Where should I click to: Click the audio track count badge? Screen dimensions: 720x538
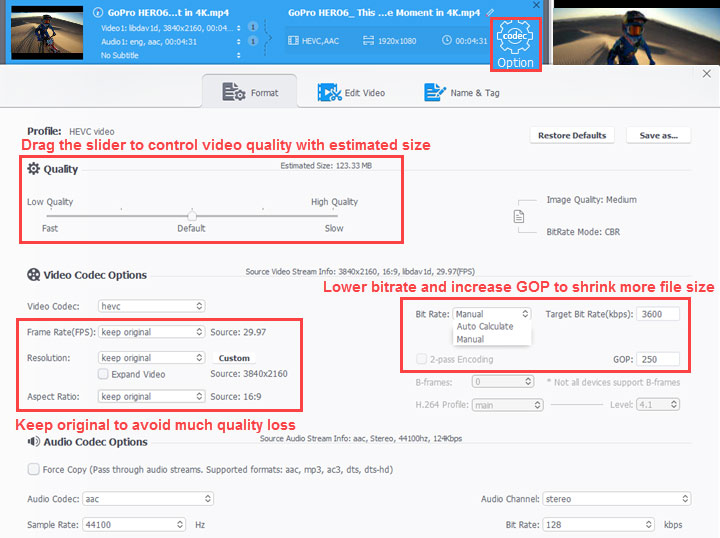[253, 41]
